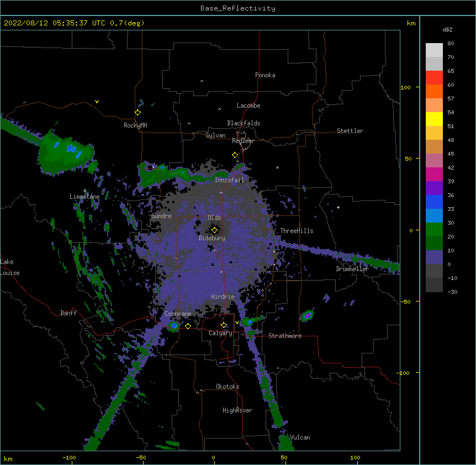Image resolution: width=476 pixels, height=465 pixels.
Task: Select the yellow 51-54 dBZ legend color
Action: [434, 119]
